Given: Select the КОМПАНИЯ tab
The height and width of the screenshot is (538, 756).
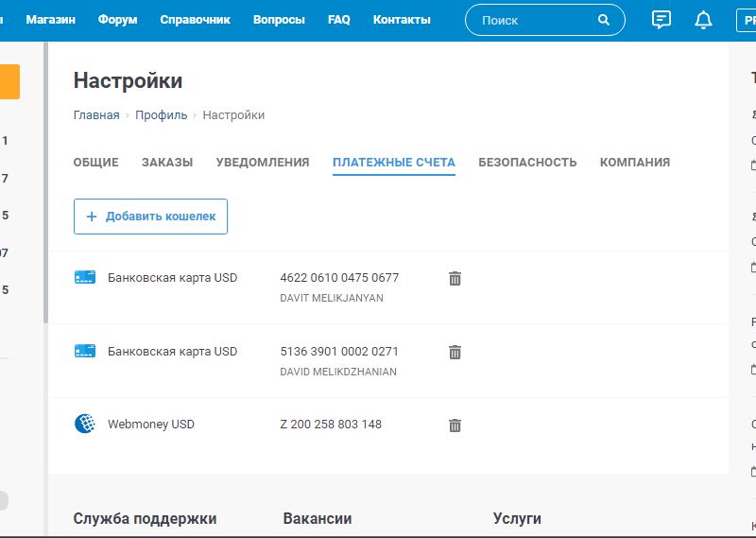Looking at the screenshot, I should (x=635, y=163).
